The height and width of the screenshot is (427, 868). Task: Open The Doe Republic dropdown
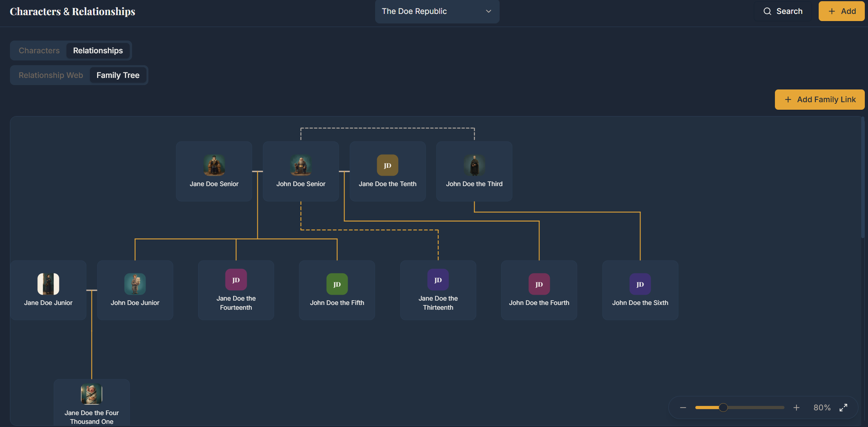[x=437, y=11]
